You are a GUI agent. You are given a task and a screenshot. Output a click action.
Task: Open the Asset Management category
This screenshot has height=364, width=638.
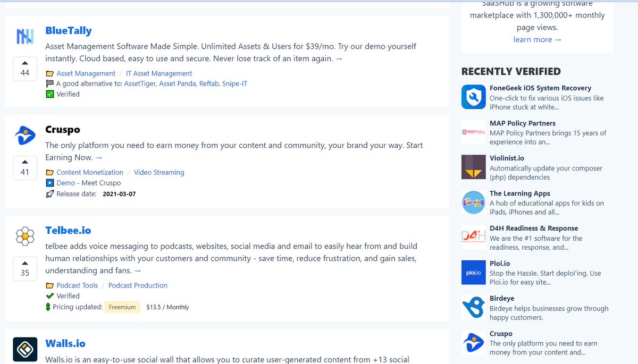pyautogui.click(x=86, y=74)
